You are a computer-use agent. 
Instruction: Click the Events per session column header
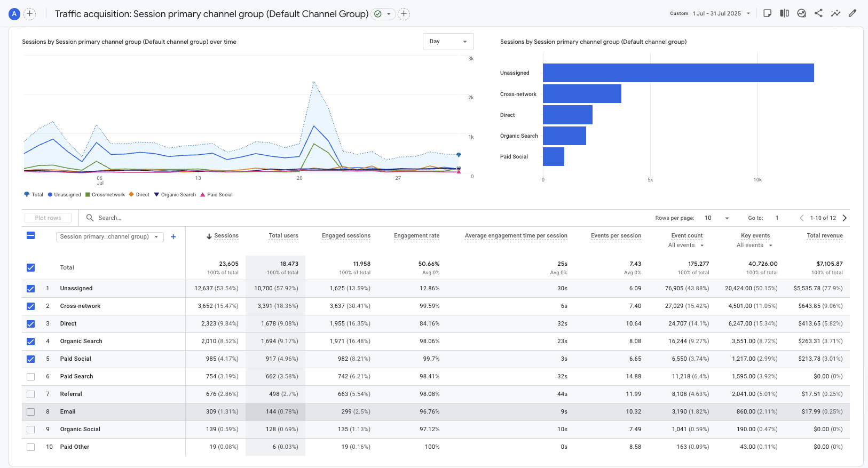(x=616, y=236)
